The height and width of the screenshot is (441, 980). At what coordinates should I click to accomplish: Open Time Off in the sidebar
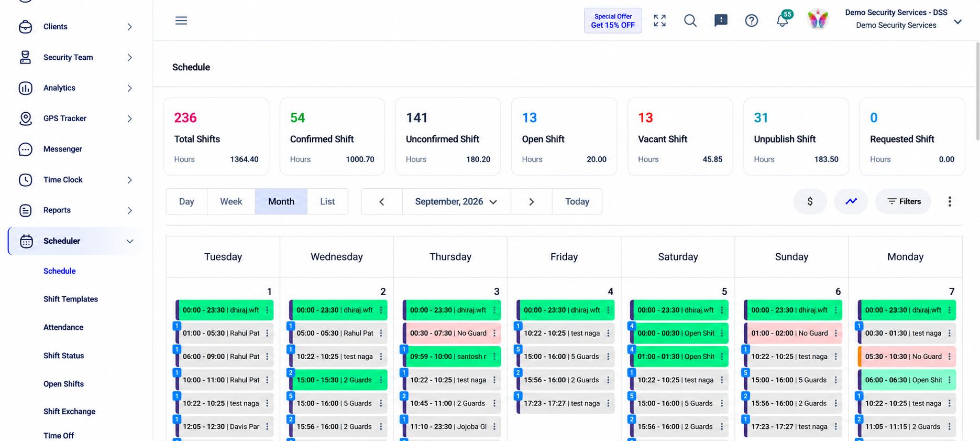tap(59, 436)
